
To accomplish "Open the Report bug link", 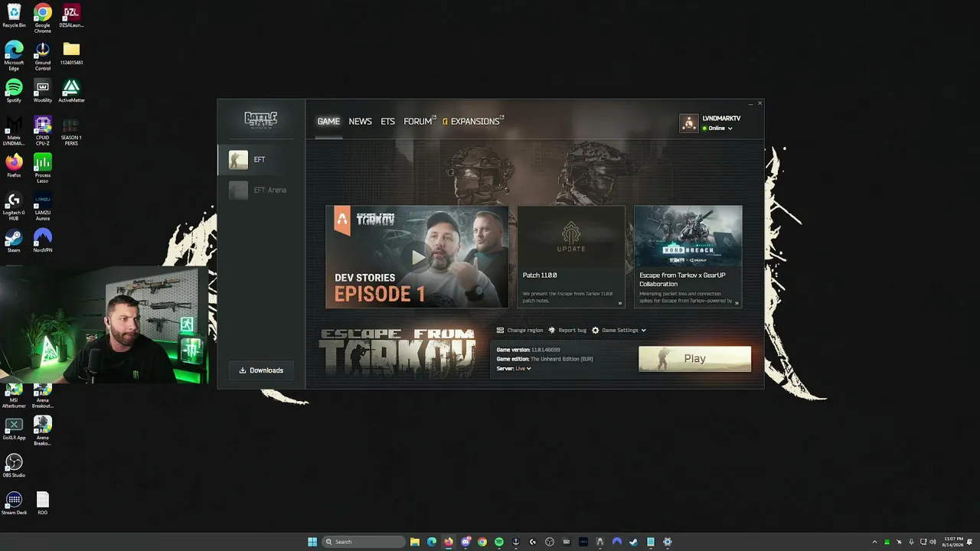I will tap(572, 331).
